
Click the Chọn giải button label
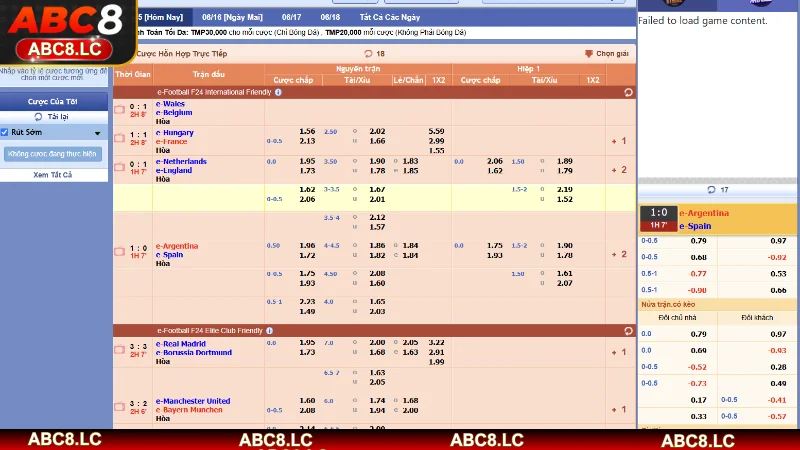pos(612,54)
